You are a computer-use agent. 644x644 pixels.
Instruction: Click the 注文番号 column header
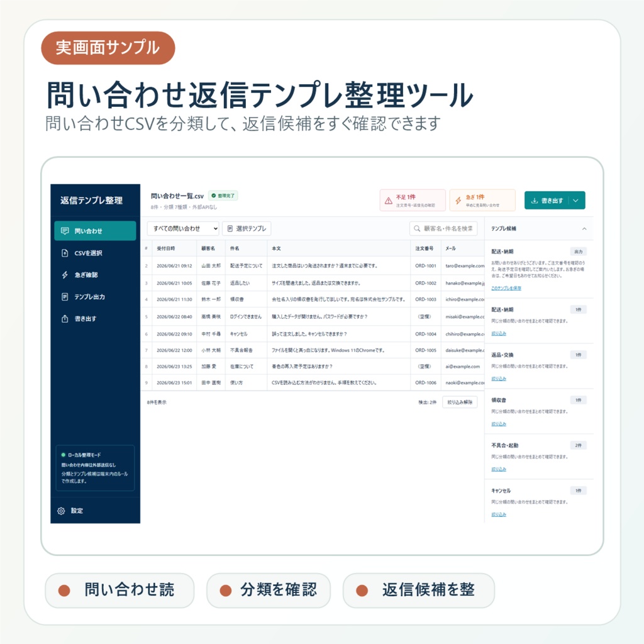click(425, 248)
